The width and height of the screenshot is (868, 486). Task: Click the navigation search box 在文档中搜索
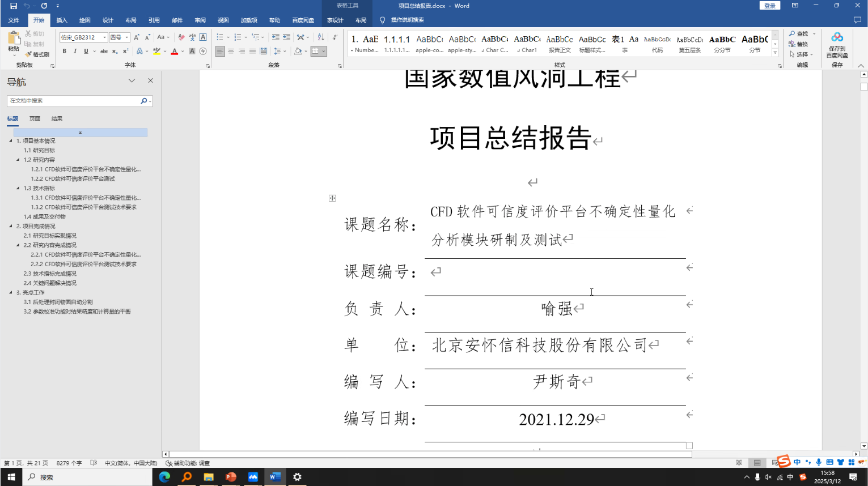click(74, 101)
